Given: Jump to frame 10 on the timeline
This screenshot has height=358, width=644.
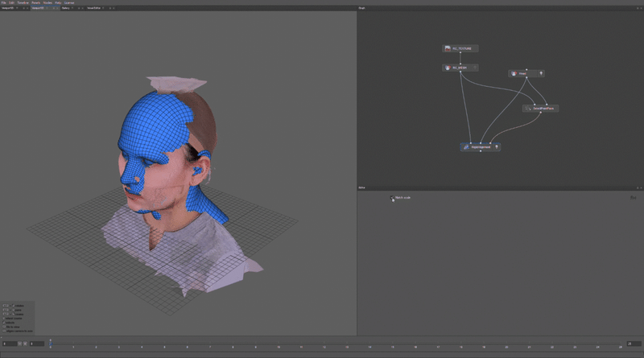Looking at the screenshot, I should coord(279,346).
